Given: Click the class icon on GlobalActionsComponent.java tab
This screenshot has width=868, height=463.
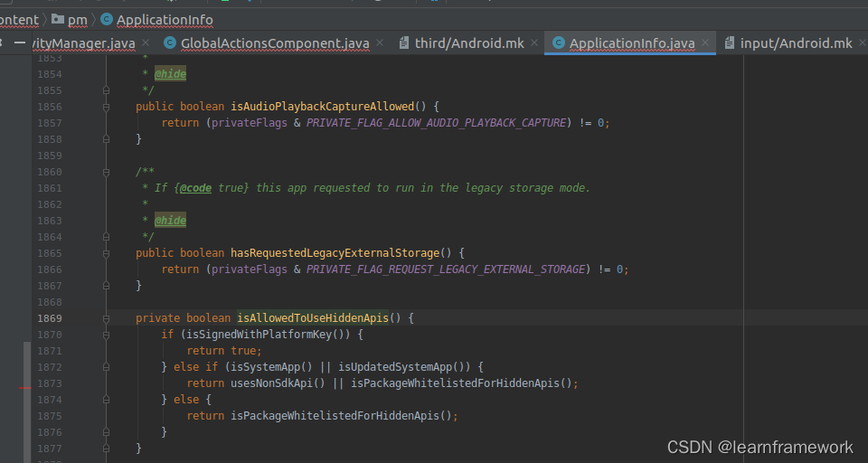Looking at the screenshot, I should 170,43.
